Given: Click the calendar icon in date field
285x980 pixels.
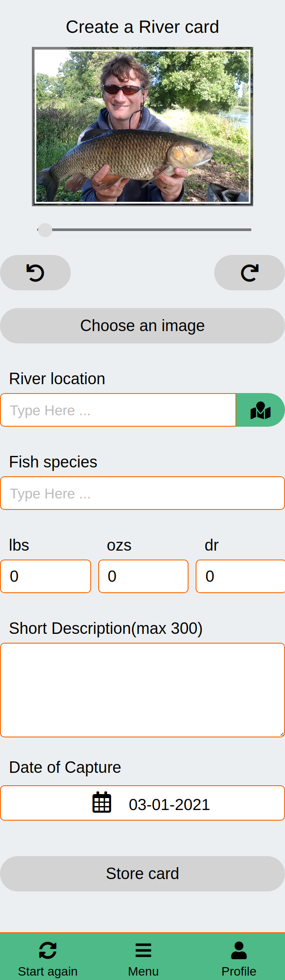Looking at the screenshot, I should [x=102, y=803].
